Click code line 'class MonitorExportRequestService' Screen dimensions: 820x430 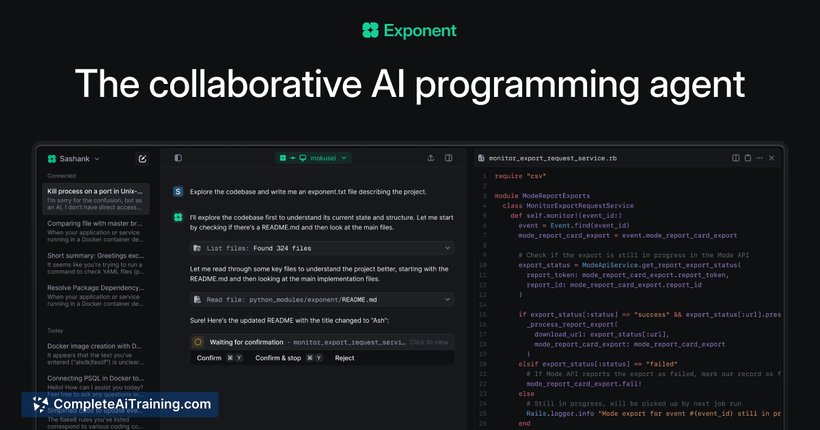pos(568,206)
